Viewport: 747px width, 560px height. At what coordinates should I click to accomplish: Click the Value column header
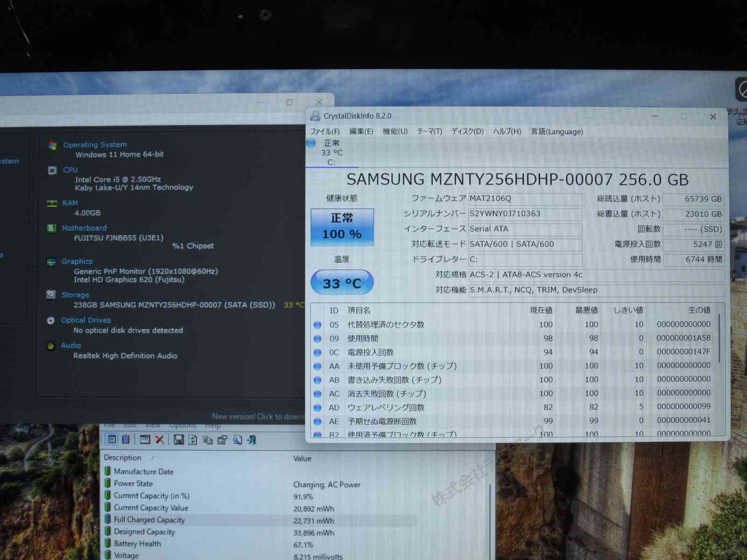click(302, 459)
